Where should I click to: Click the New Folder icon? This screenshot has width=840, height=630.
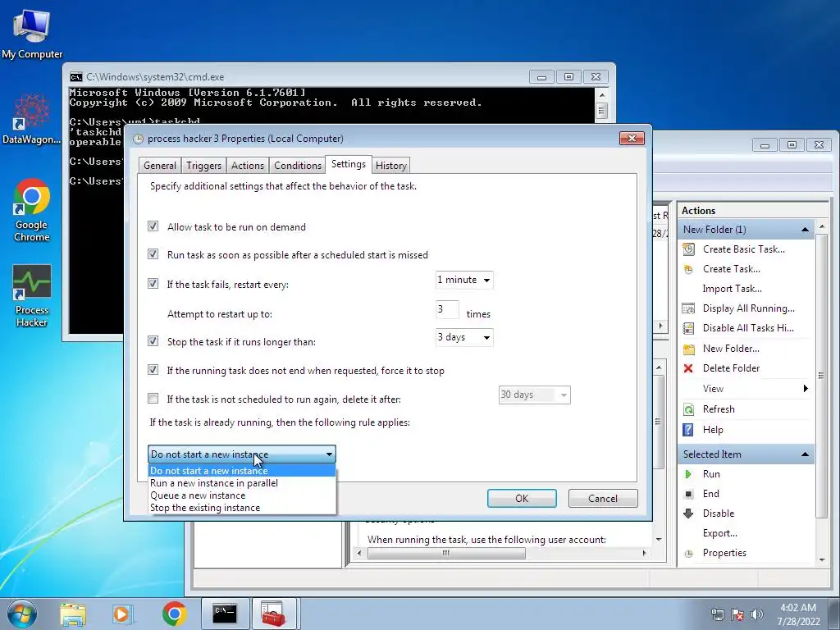[688, 349]
